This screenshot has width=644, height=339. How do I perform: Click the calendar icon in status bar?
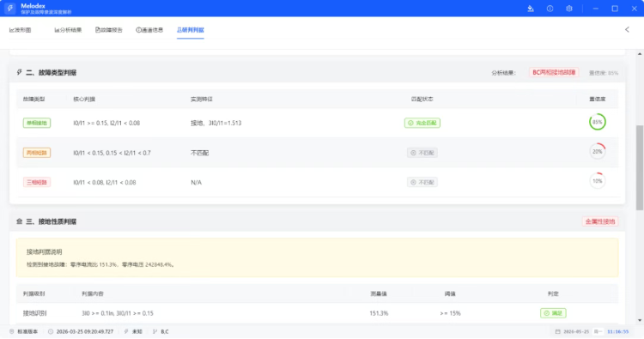click(557, 331)
